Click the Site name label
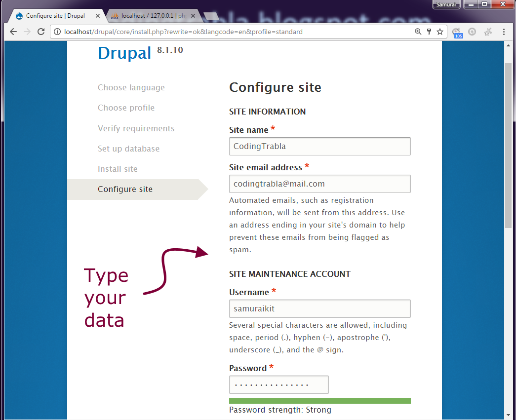516x420 pixels. click(x=248, y=130)
